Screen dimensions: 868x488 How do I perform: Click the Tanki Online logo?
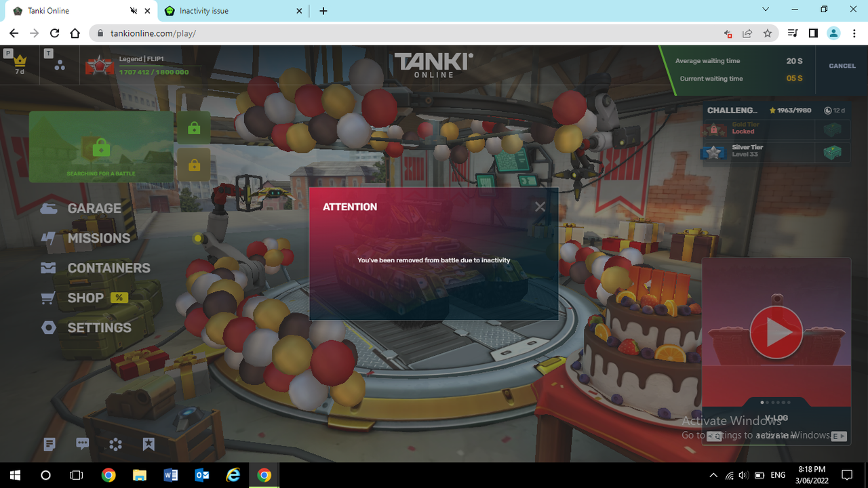434,65
